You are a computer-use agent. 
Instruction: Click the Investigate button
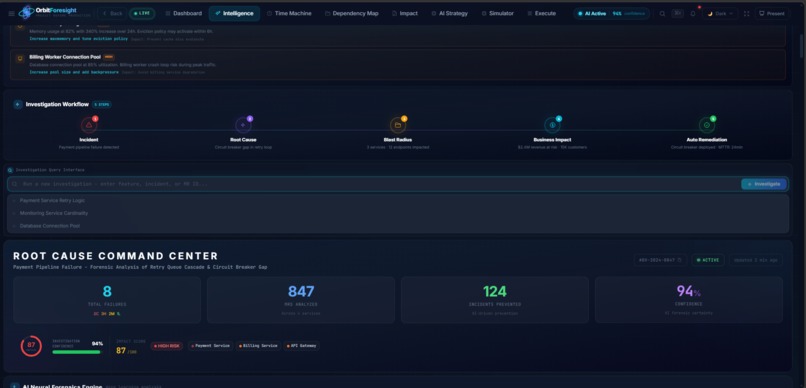pos(763,184)
